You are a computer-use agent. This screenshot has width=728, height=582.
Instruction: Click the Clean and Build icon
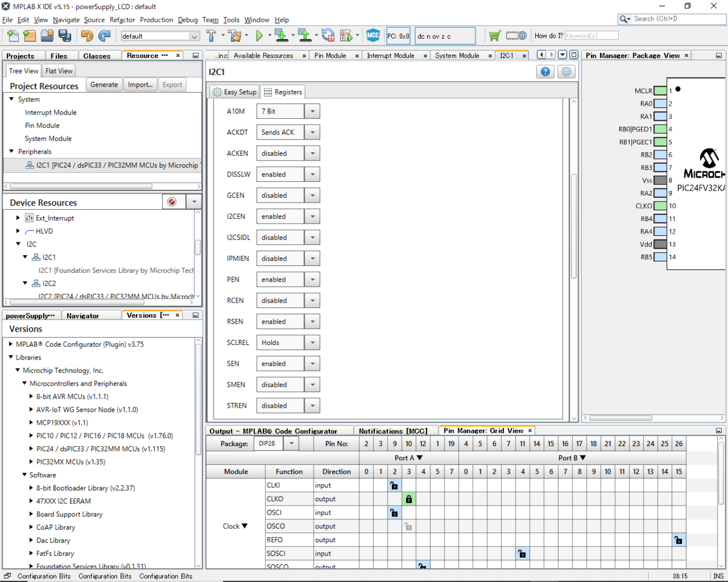[235, 36]
